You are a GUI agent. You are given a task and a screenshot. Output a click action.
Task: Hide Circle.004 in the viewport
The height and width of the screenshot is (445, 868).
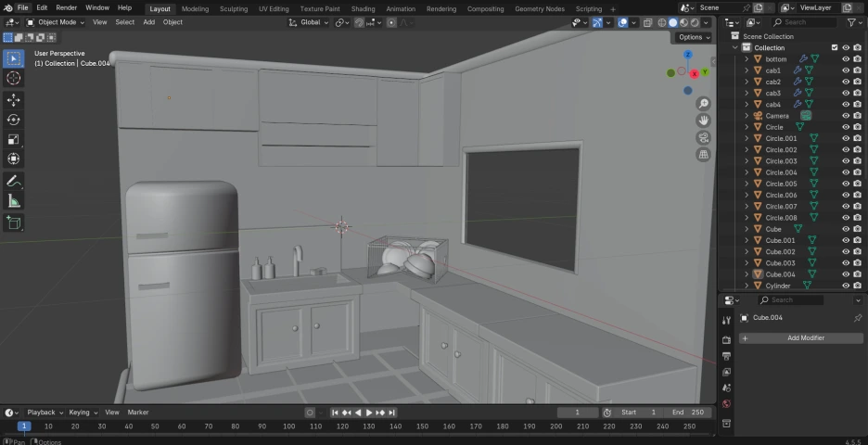(x=846, y=172)
